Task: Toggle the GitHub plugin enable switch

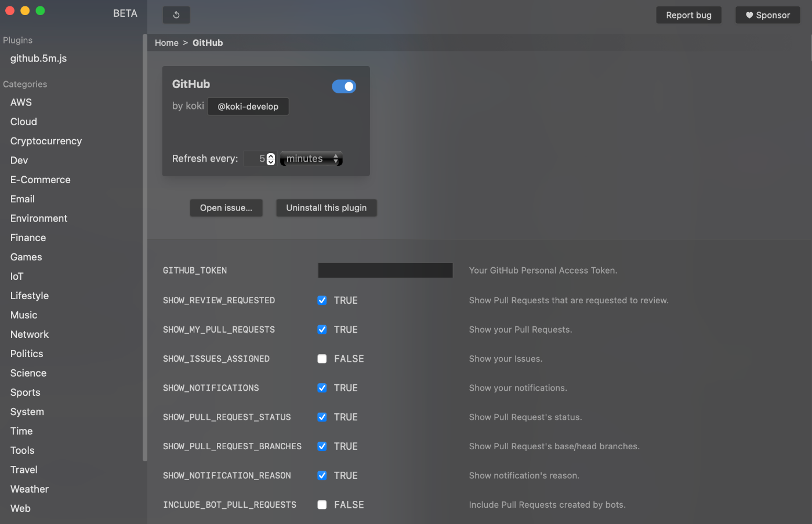Action: 344,86
